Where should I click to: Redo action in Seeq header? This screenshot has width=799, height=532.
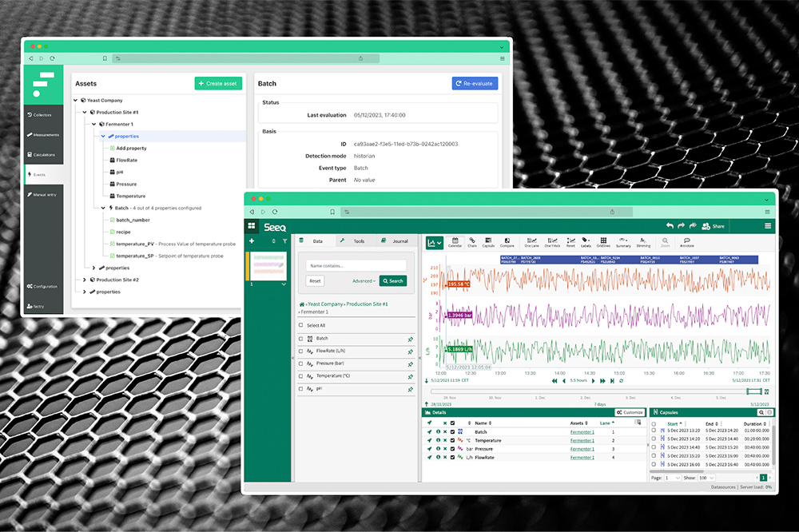[682, 226]
